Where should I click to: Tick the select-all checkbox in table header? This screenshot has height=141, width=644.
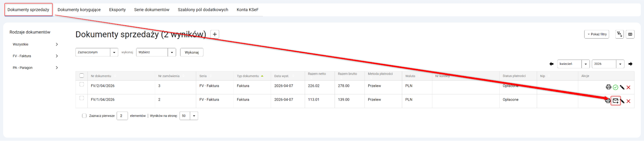click(82, 76)
